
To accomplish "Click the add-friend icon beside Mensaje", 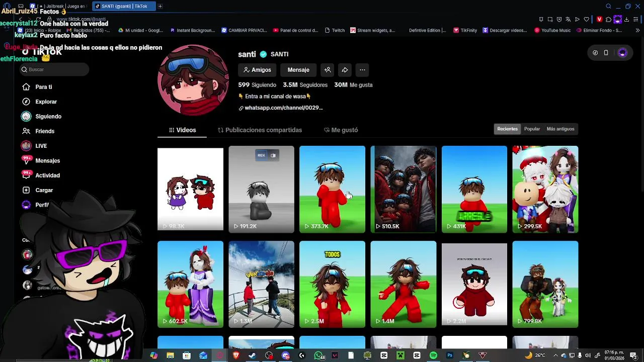I will pyautogui.click(x=328, y=70).
